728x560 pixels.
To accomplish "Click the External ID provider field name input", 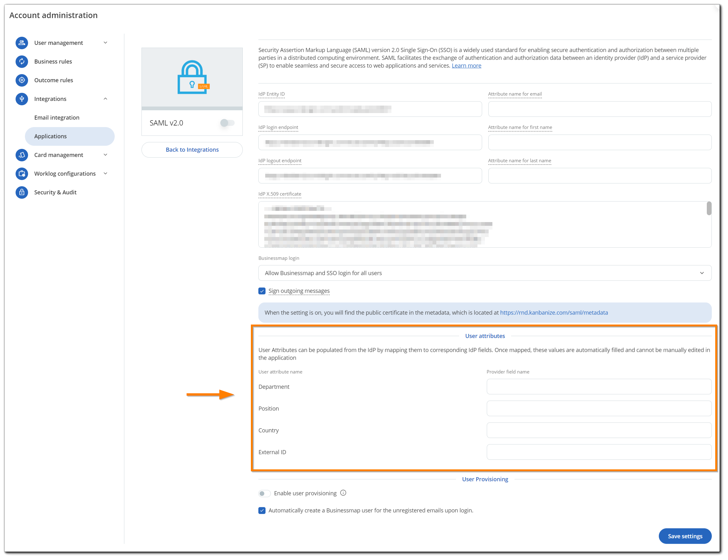I will pos(599,452).
